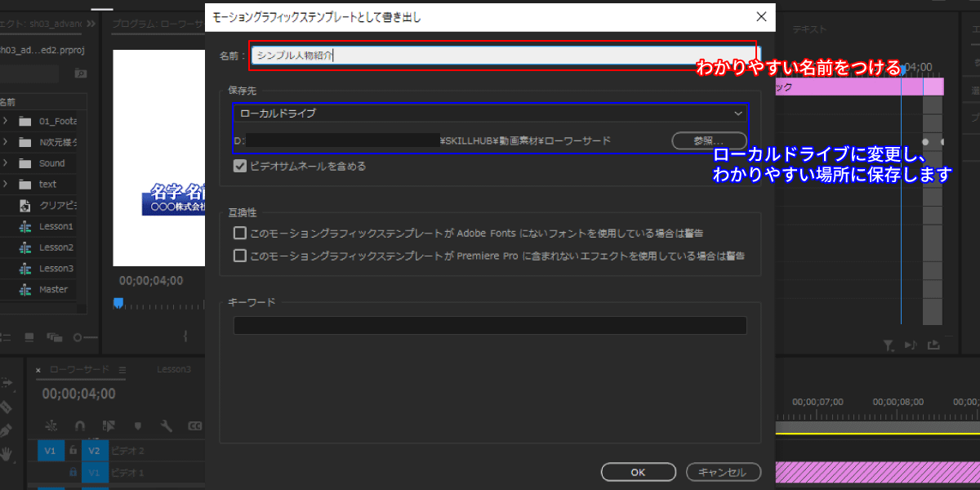Toggle insert sequences as nests option
980x490 pixels.
pyautogui.click(x=51, y=425)
